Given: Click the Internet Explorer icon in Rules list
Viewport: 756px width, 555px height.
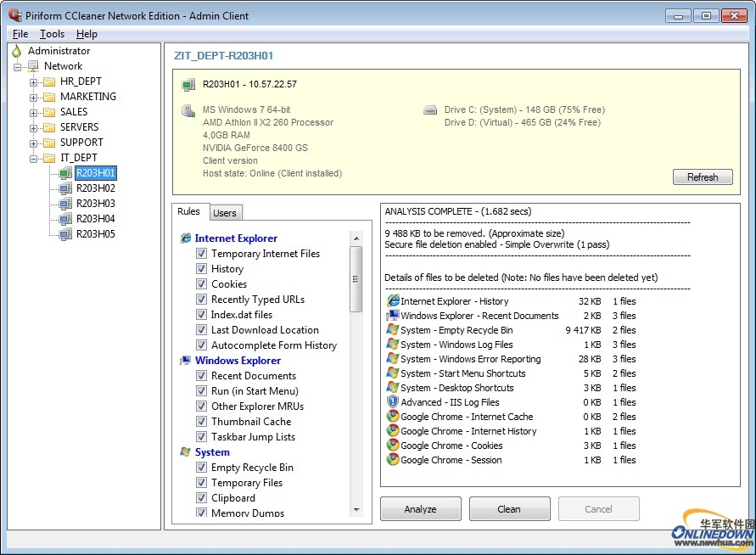Looking at the screenshot, I should pyautogui.click(x=186, y=238).
